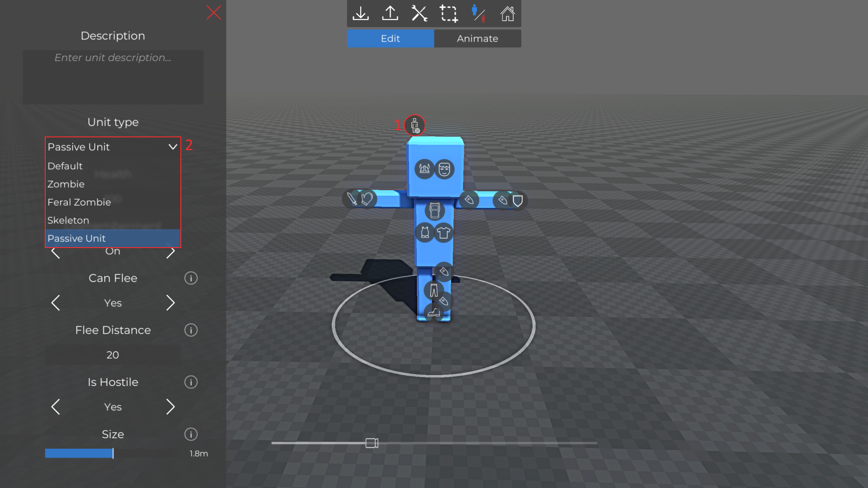Click the unit description text field
This screenshot has height=488, width=868.
[113, 77]
